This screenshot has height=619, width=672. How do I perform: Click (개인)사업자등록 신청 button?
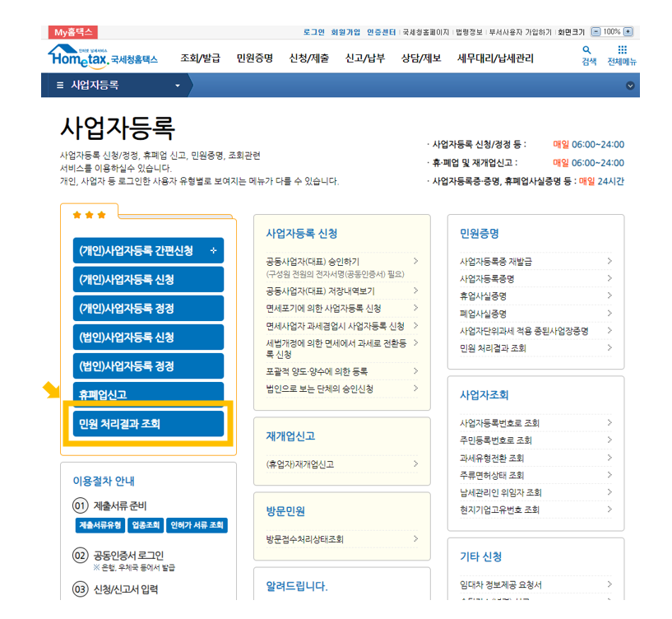(148, 280)
